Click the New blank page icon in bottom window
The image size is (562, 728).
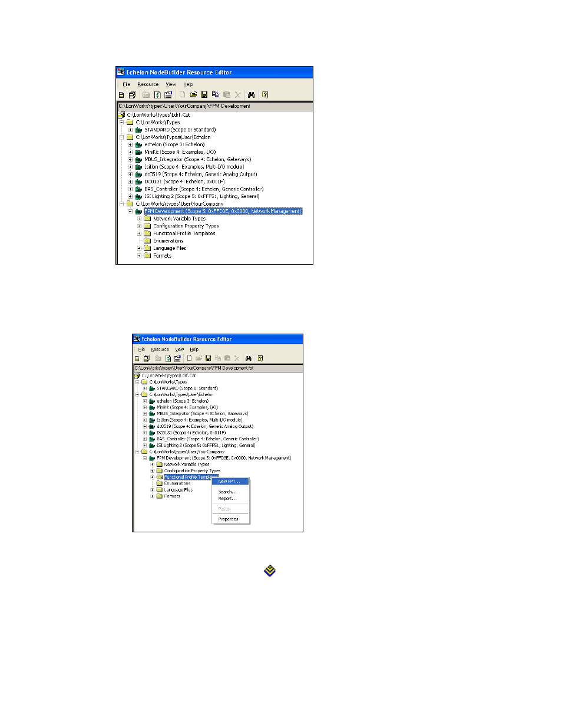tap(189, 358)
